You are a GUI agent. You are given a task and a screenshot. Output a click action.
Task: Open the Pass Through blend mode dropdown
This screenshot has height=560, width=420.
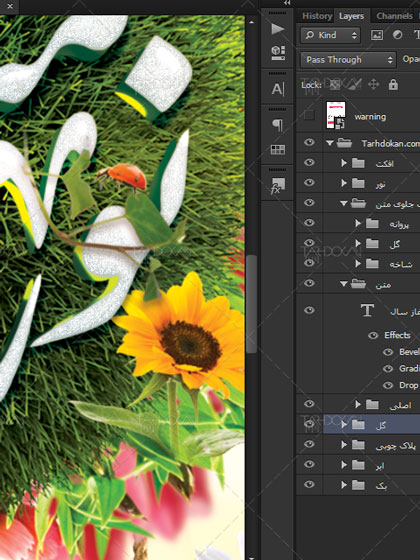pyautogui.click(x=348, y=60)
